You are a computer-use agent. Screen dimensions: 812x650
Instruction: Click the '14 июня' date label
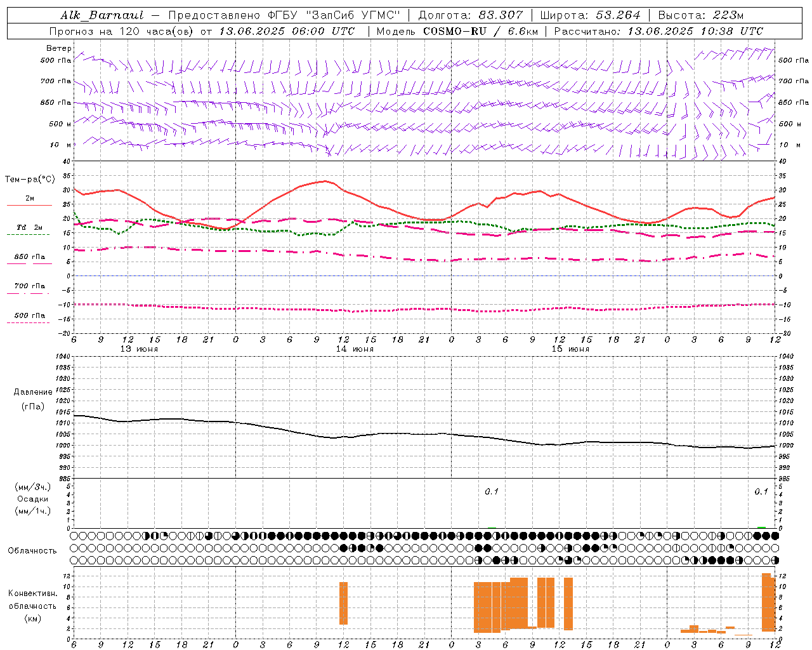(355, 349)
